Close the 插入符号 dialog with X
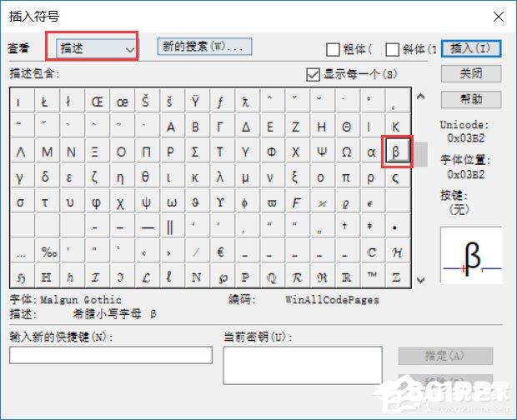517x420 pixels. pyautogui.click(x=499, y=17)
